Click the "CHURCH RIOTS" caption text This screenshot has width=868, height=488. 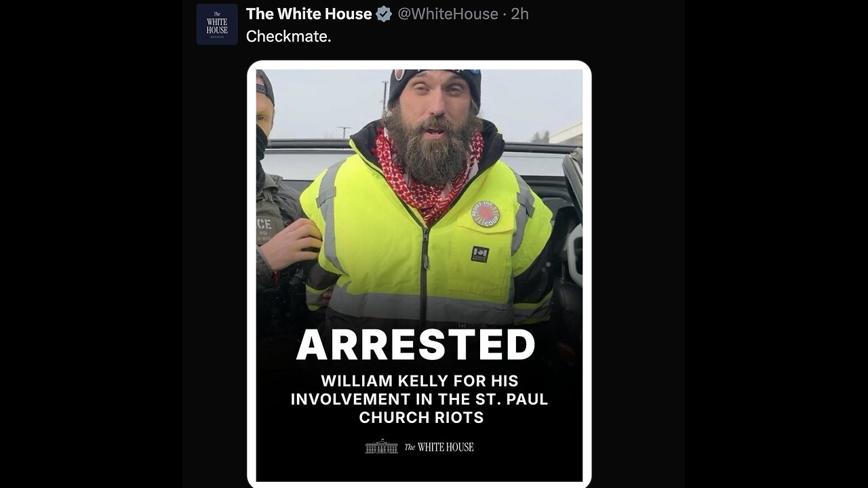click(421, 418)
